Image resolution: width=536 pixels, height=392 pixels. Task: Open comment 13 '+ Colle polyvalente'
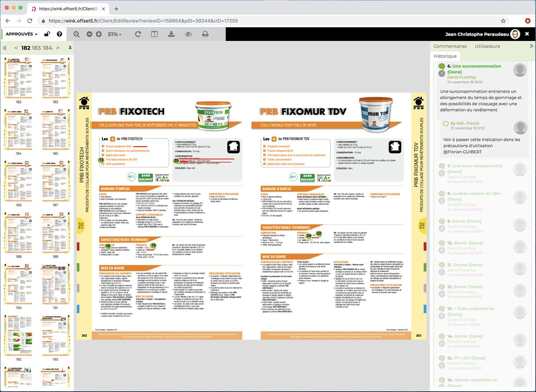click(471, 311)
